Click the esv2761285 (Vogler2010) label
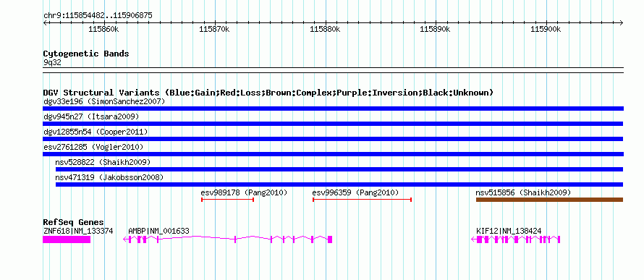Screen dimensions: 644x280 (x=93, y=147)
